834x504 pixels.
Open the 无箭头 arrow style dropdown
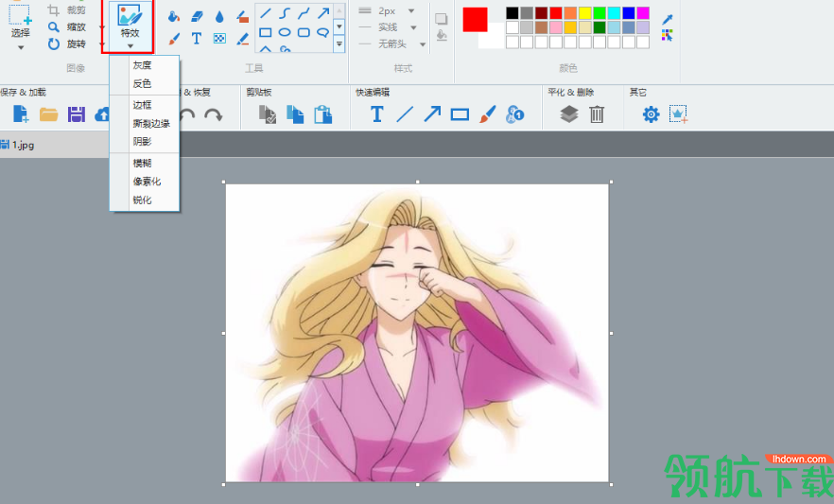(x=423, y=44)
